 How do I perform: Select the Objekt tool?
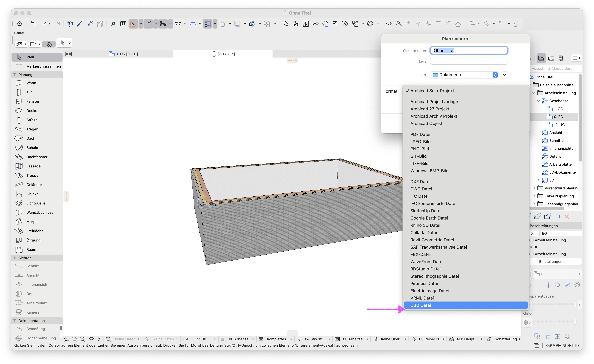pyautogui.click(x=37, y=194)
